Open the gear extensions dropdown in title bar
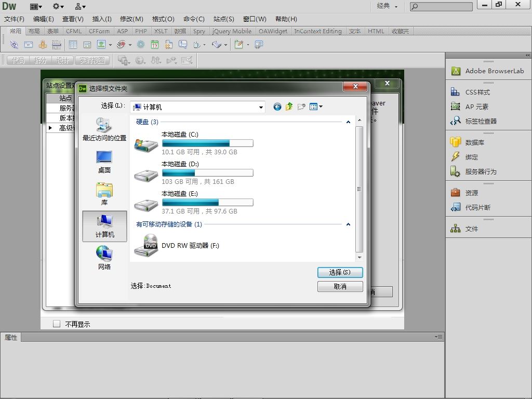The width and height of the screenshot is (532, 399). click(x=58, y=6)
